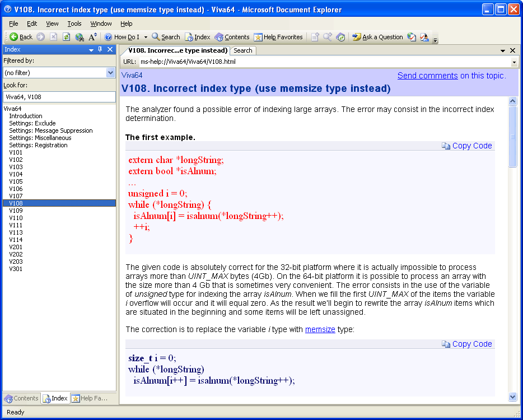This screenshot has width=523, height=420.
Task: Close the Index panel
Action: click(110, 49)
